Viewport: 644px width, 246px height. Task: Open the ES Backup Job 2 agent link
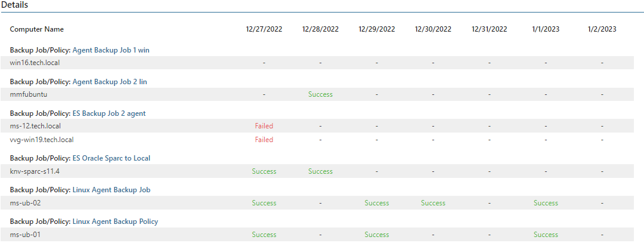pos(109,113)
